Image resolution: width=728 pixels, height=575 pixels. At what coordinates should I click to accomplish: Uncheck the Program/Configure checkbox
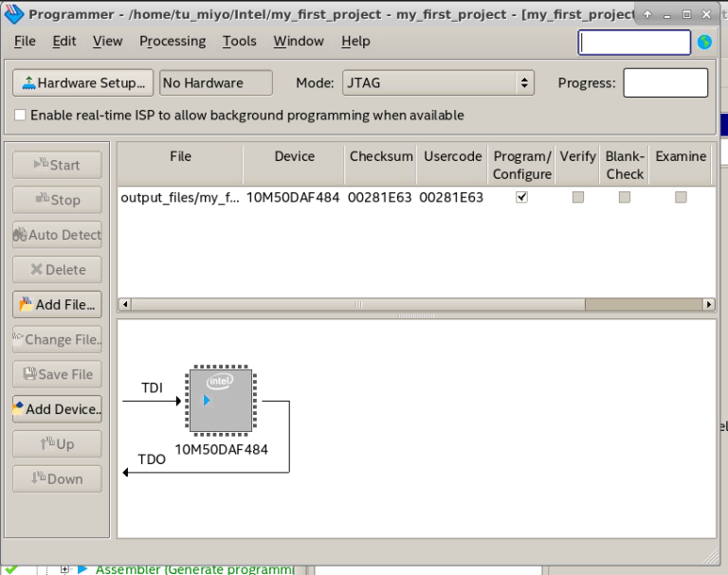521,198
